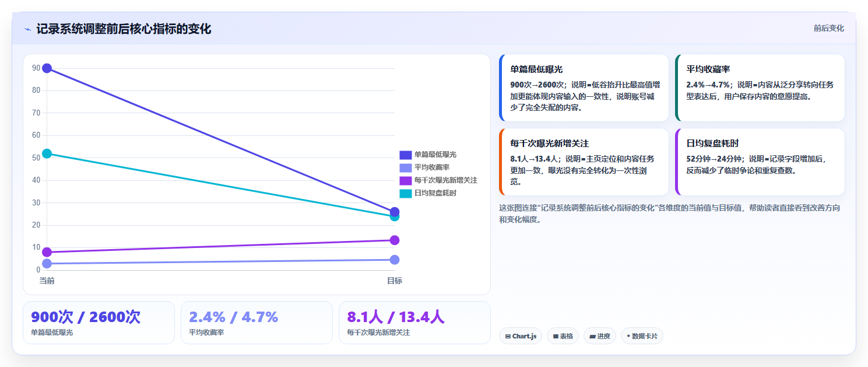Click the 每千次曝光新增关注 point at 当前

coord(47,252)
